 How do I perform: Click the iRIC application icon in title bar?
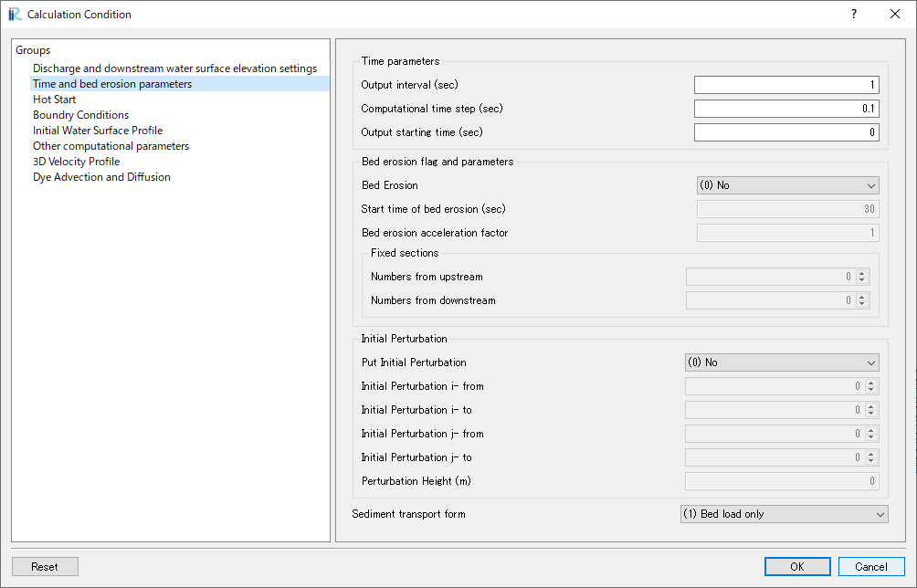(15, 14)
